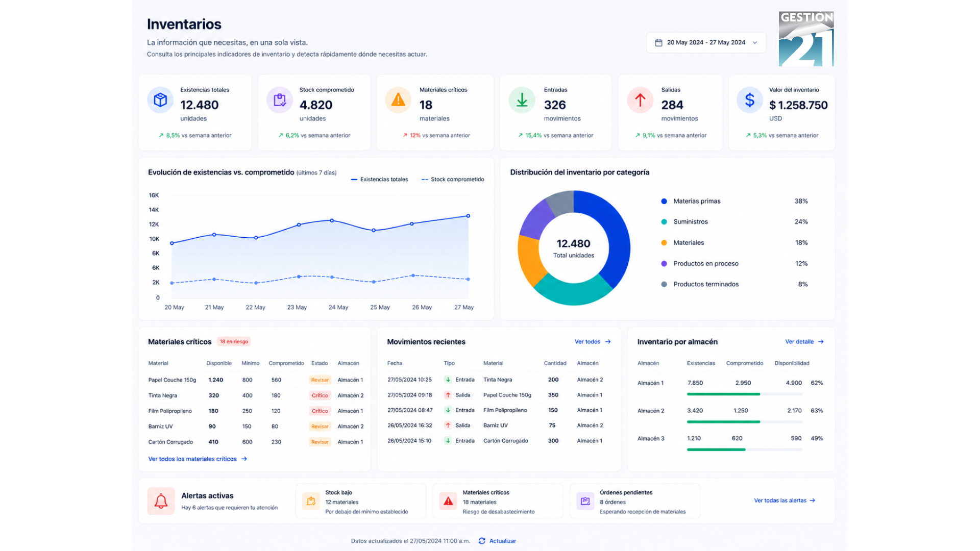
Task: Click the Papel Couche 150g material name in critical table
Action: tap(172, 380)
